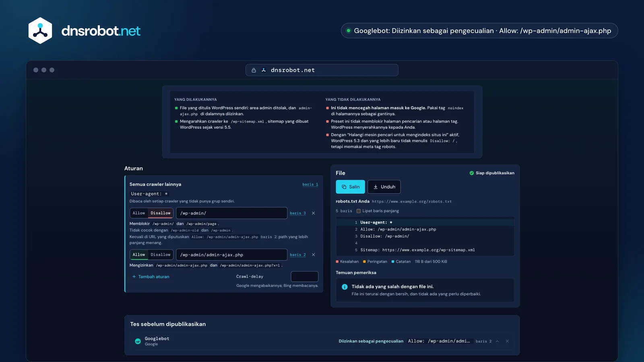
Task: Open the baris 3 link
Action: click(298, 213)
